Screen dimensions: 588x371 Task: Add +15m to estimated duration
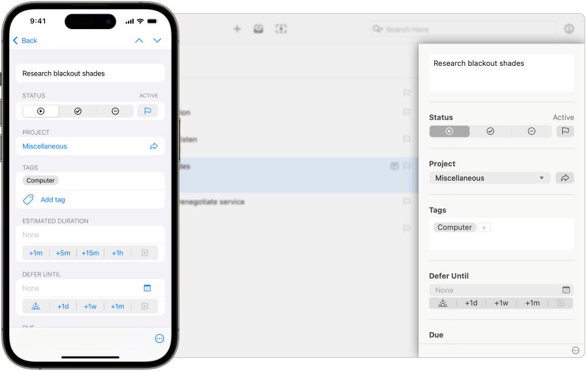click(90, 253)
